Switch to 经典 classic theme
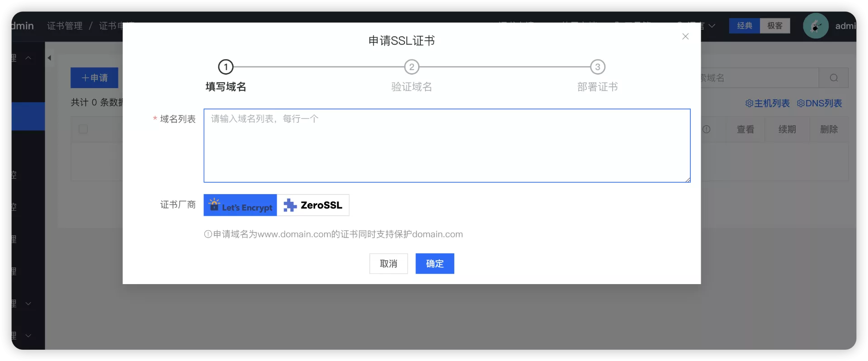This screenshot has height=361, width=868. 745,26
